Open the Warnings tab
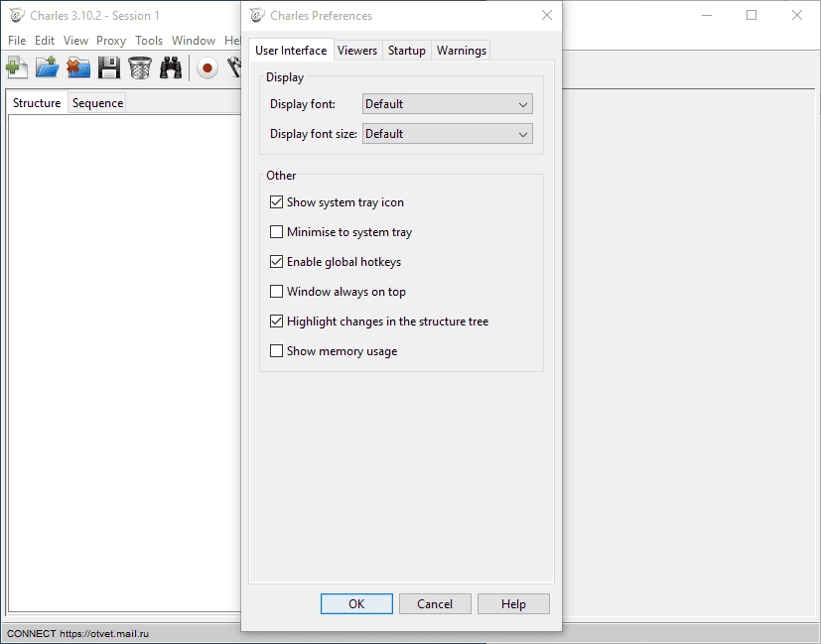This screenshot has width=821, height=644. pos(462,51)
